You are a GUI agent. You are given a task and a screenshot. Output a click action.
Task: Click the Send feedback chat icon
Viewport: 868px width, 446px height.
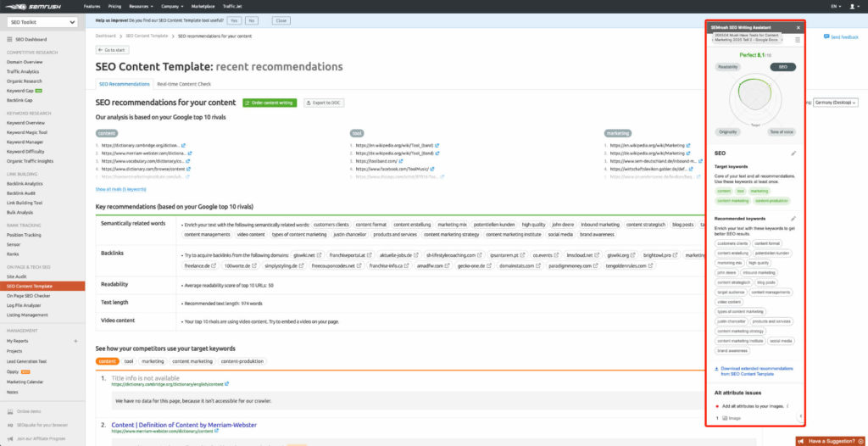point(826,36)
